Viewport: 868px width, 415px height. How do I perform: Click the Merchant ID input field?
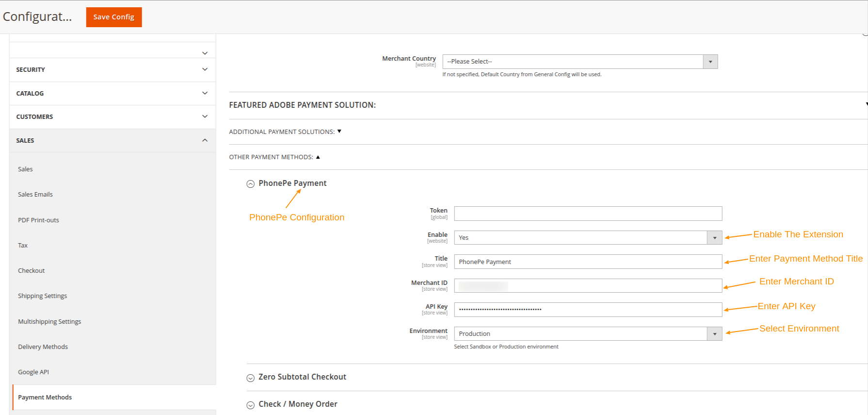(588, 286)
